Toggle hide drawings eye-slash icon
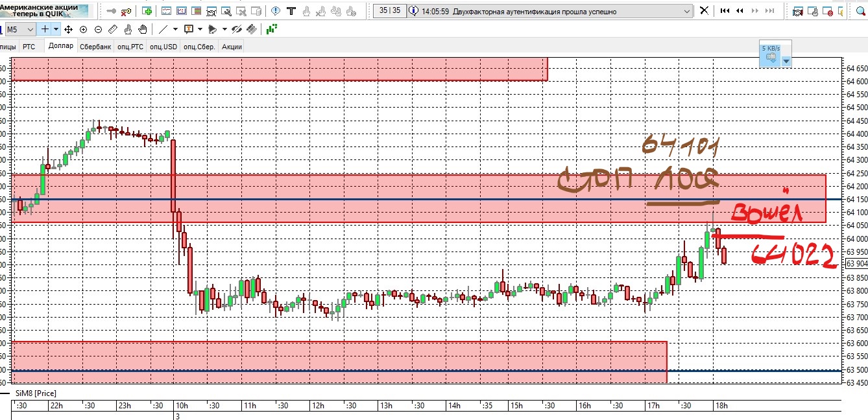868x420 pixels. (236, 29)
